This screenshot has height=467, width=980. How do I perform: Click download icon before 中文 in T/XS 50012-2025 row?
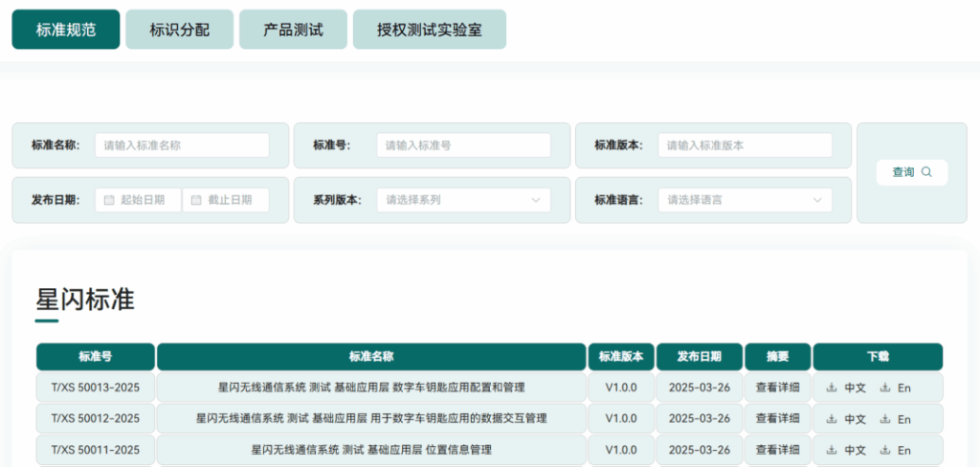(x=832, y=419)
